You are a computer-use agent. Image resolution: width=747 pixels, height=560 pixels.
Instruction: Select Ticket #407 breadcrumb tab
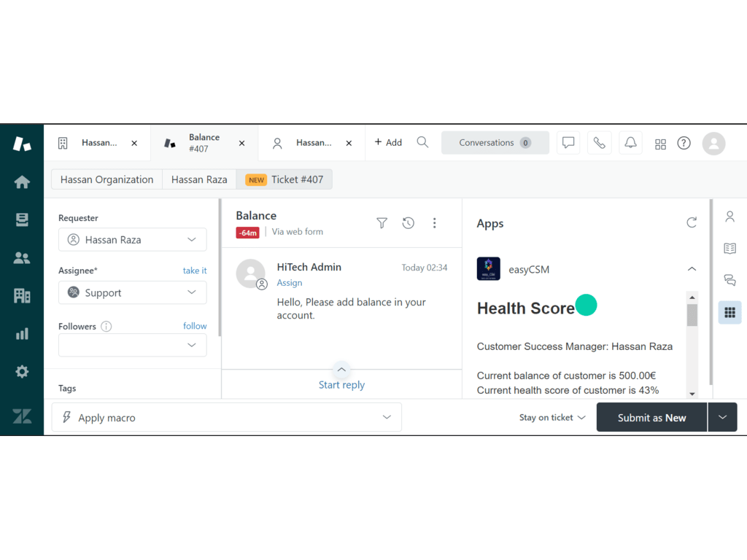point(284,179)
